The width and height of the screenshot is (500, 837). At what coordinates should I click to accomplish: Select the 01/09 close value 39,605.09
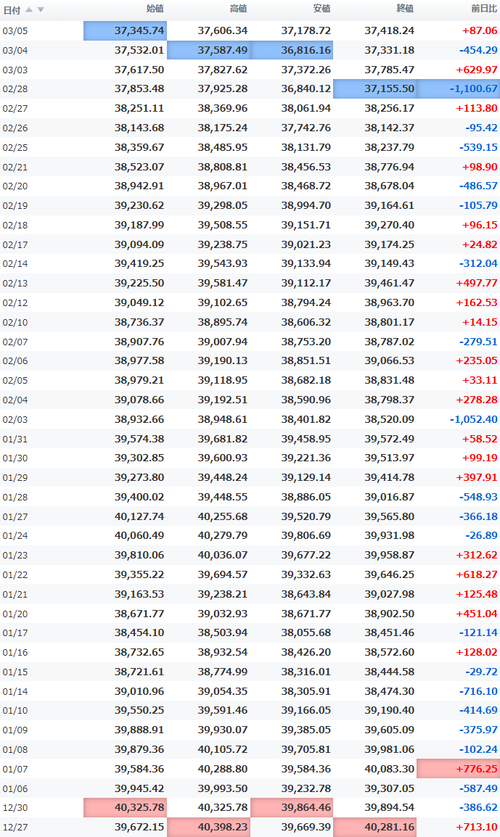click(x=389, y=730)
